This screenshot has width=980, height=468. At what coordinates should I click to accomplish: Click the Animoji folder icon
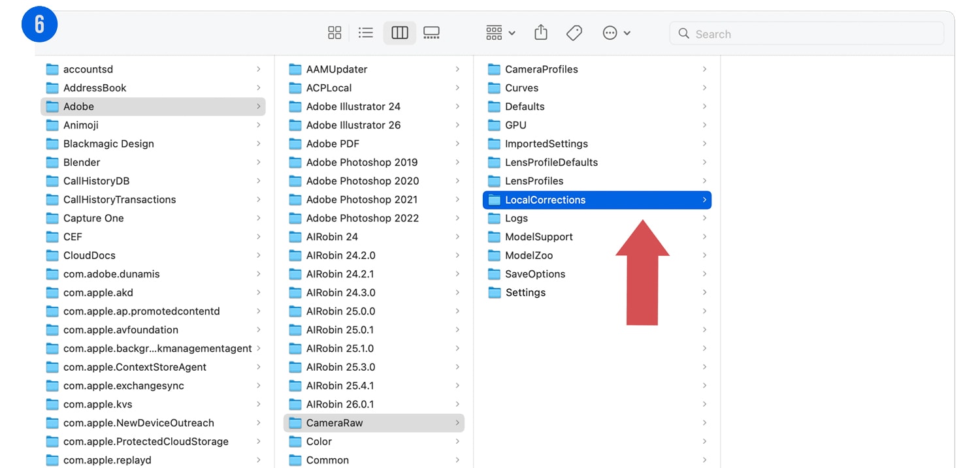pyautogui.click(x=53, y=125)
